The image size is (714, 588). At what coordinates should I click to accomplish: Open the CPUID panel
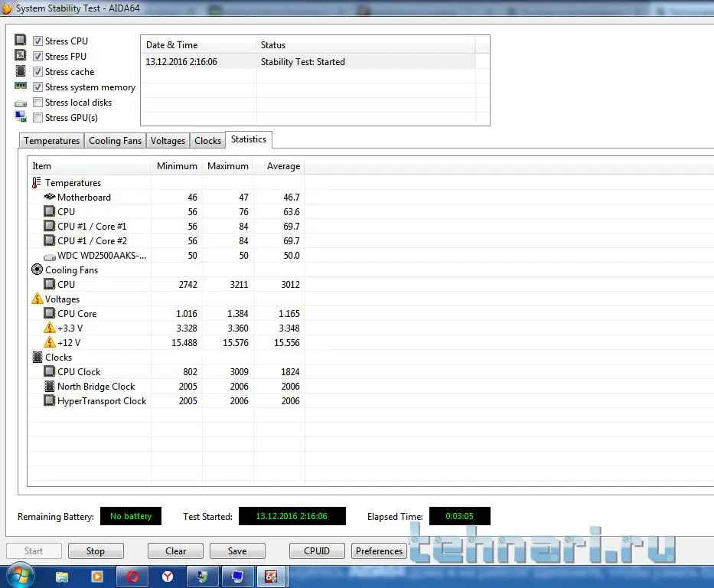click(317, 551)
